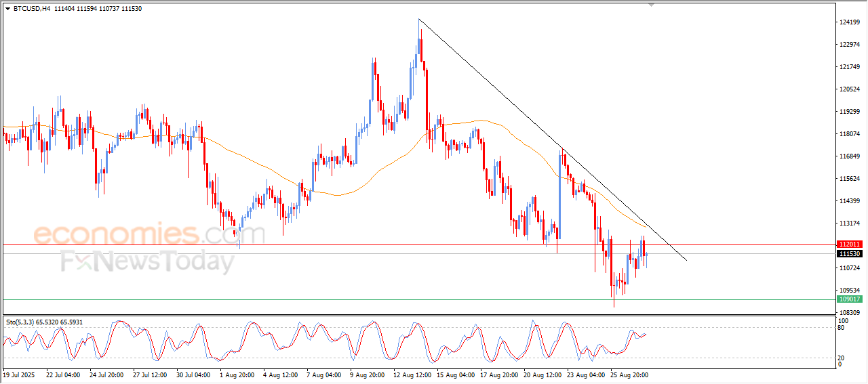Click the green 109017 price tag
The height and width of the screenshot is (384, 868).
850,299
